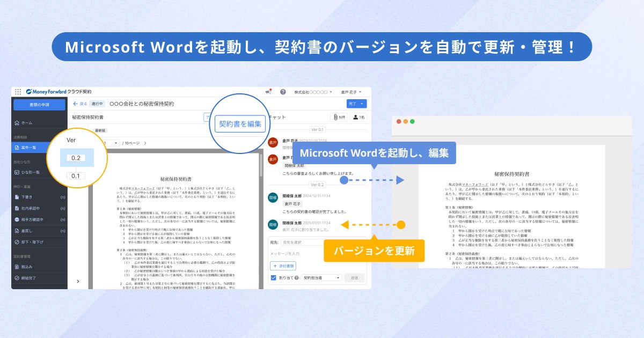This screenshot has height=338, width=644.
Task: Open ひな形一覧 in the sidebar
Action: tap(39, 172)
